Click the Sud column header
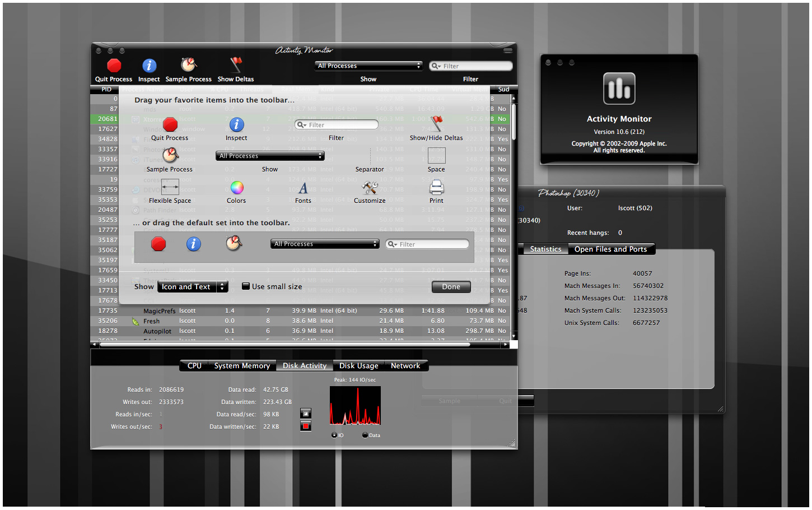 point(503,89)
